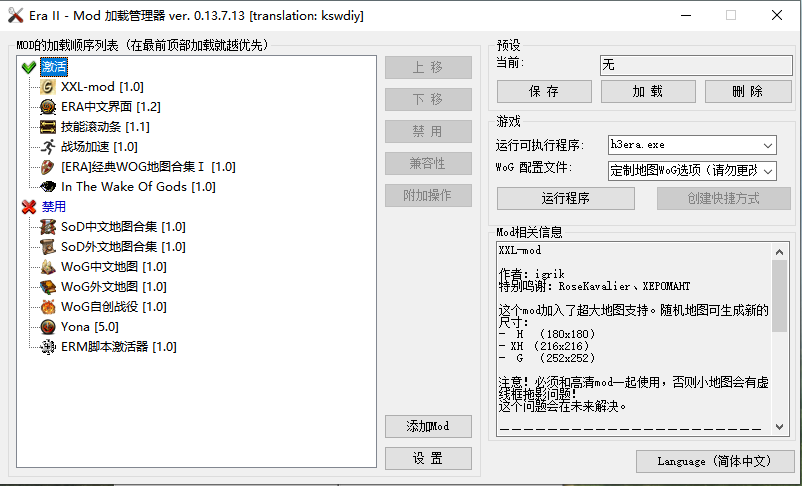Screen dimensions: 802x486
Task: Click the ERA中文界面 mod icon
Action: click(x=48, y=107)
